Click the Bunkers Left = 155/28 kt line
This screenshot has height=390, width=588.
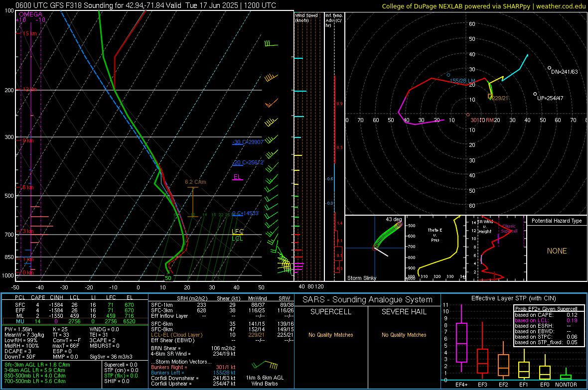pyautogui.click(x=193, y=373)
